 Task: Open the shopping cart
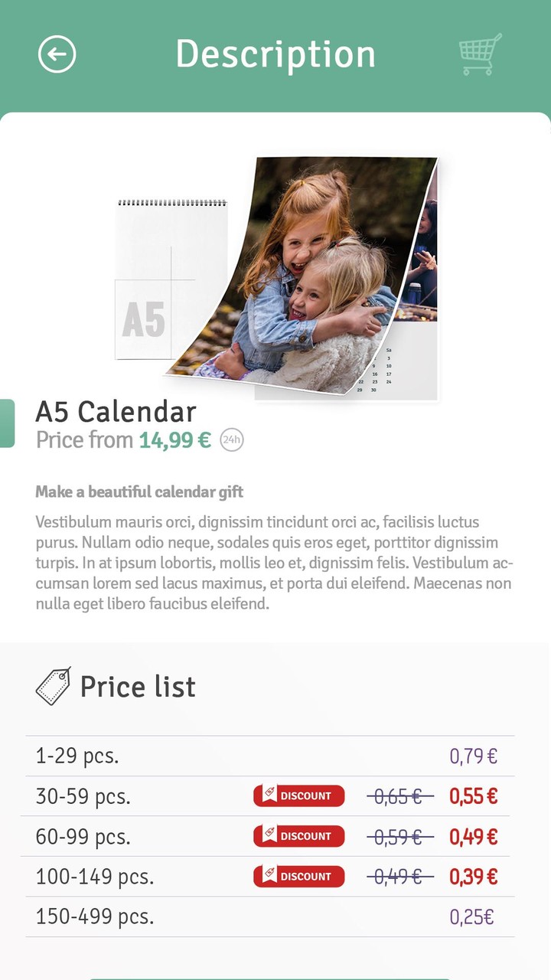(480, 54)
